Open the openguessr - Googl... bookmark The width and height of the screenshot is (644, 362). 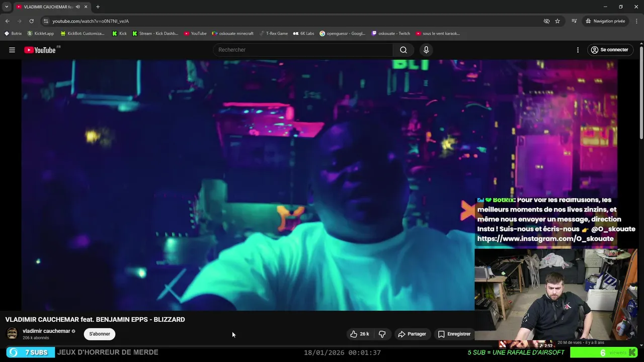tap(343, 34)
